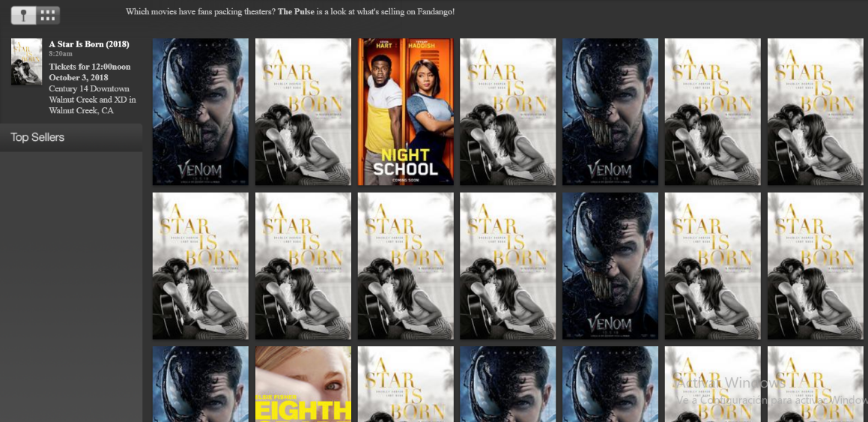Select the Top Sellers tab
The height and width of the screenshot is (422, 868).
pos(71,137)
